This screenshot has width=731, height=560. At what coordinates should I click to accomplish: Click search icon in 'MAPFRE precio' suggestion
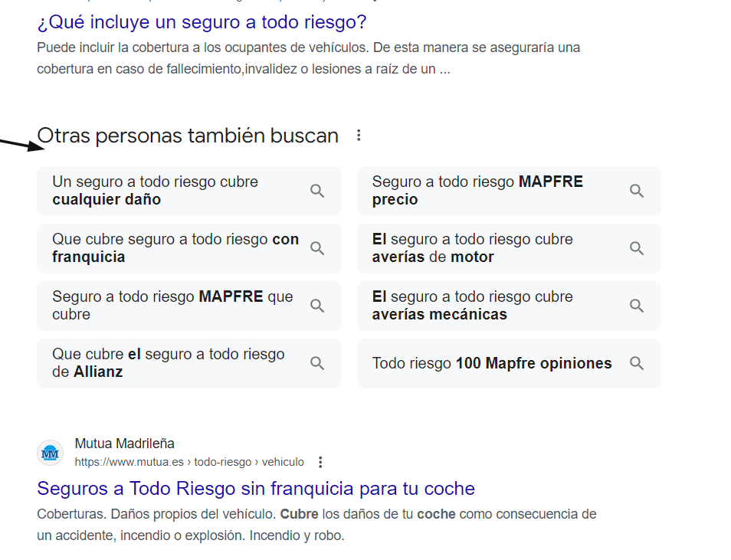[x=636, y=191]
